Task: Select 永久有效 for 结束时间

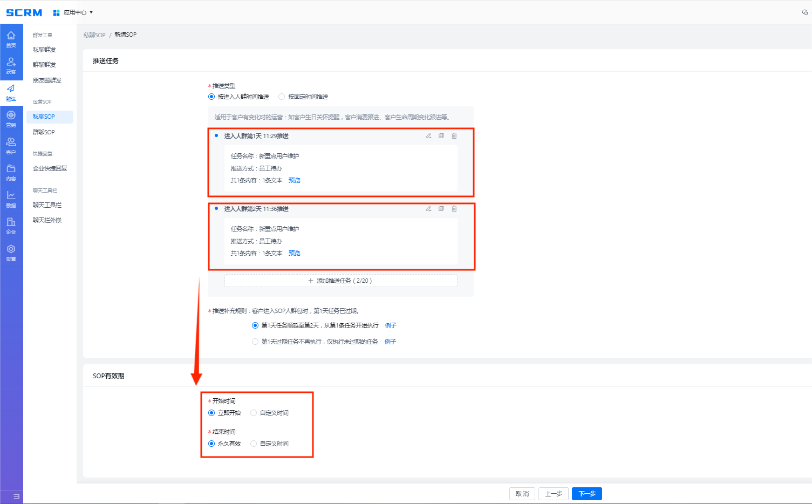Action: coord(211,444)
